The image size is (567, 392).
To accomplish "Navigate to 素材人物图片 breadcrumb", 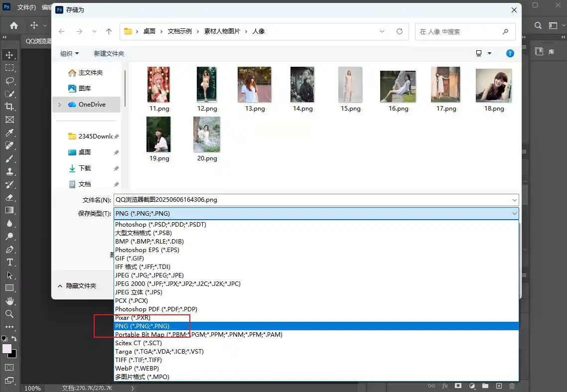I will [x=222, y=31].
